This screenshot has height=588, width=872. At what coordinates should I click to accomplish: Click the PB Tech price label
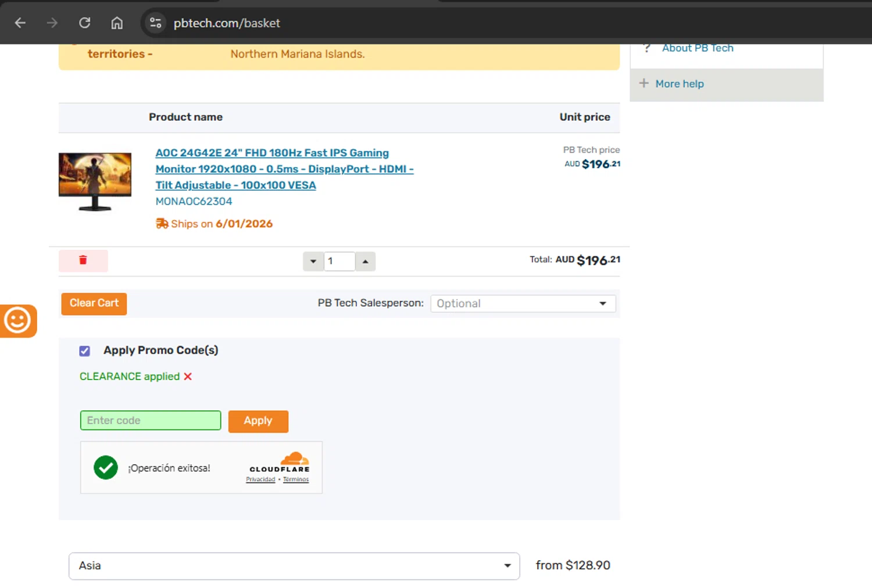click(591, 150)
